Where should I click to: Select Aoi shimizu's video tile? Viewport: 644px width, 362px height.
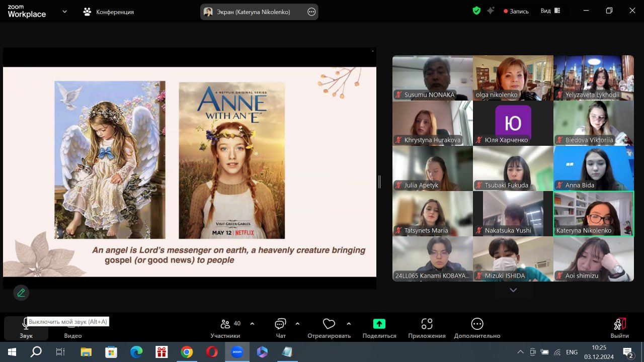click(594, 259)
